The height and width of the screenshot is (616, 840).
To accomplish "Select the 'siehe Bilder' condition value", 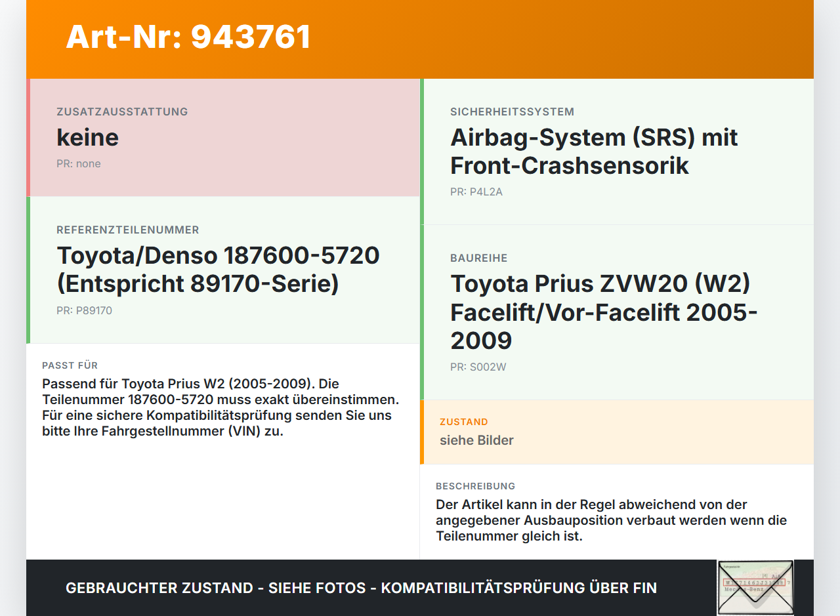I will tap(476, 440).
